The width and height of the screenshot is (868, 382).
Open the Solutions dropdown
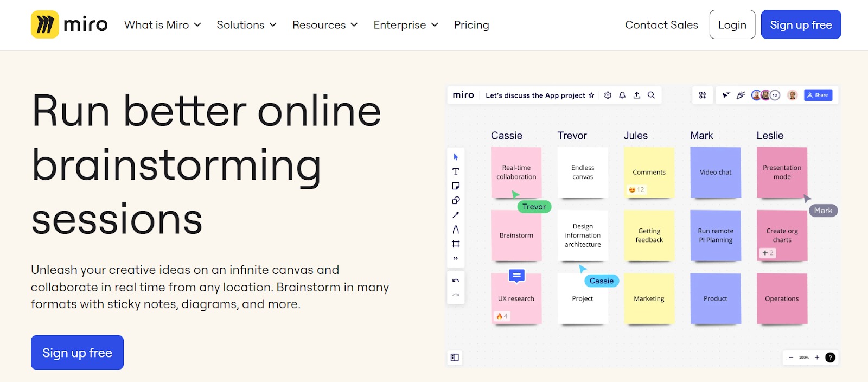(x=246, y=25)
